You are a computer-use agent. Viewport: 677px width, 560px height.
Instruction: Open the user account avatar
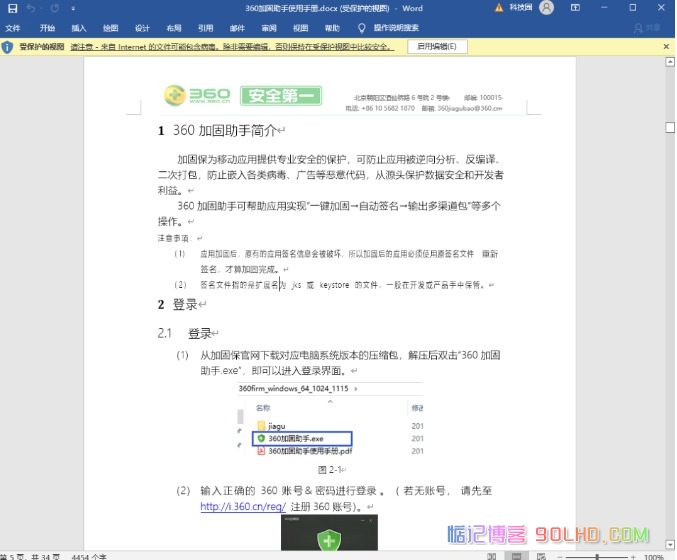pos(546,8)
